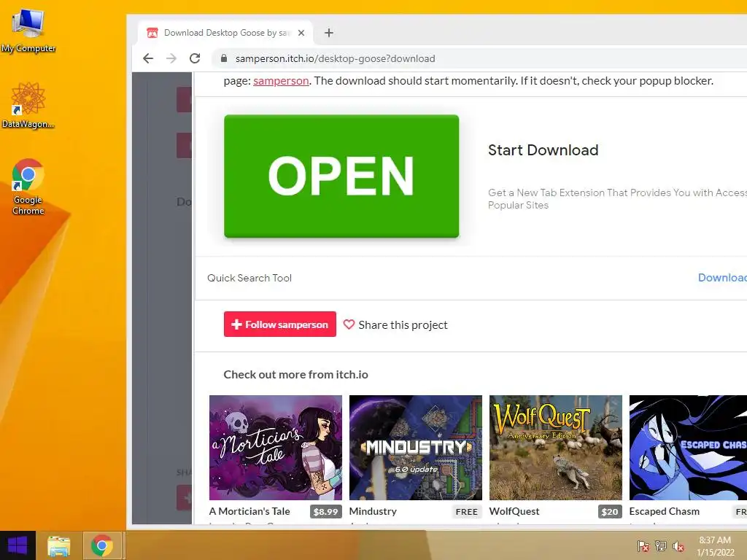This screenshot has width=747, height=560.
Task: Open A Mortician's Tale thumbnail
Action: pos(276,448)
